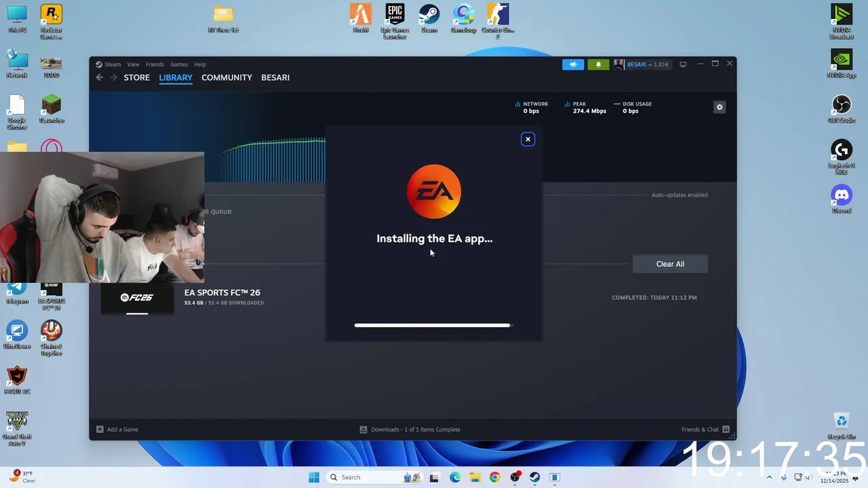The height and width of the screenshot is (488, 868).
Task: Open the BESARI profile tab
Action: tap(275, 77)
